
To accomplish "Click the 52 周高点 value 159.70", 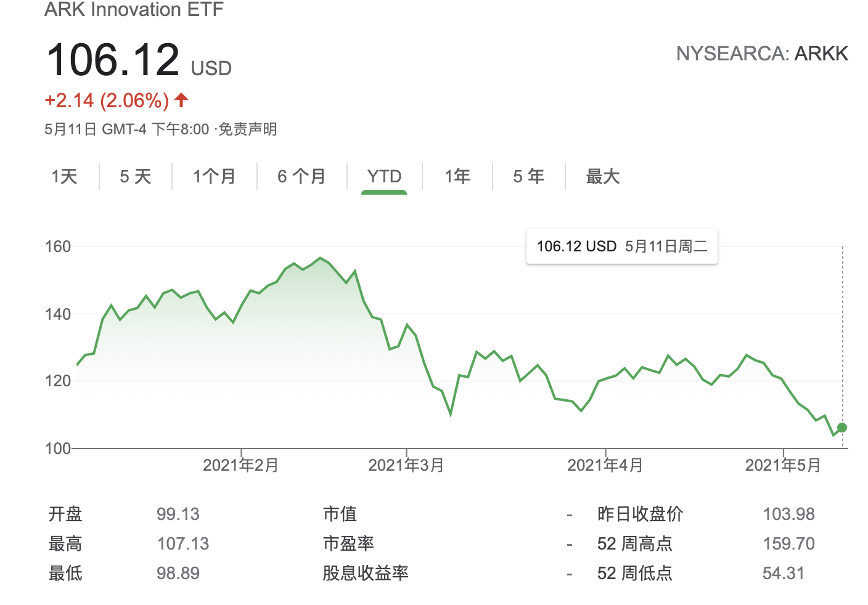I will 788,543.
